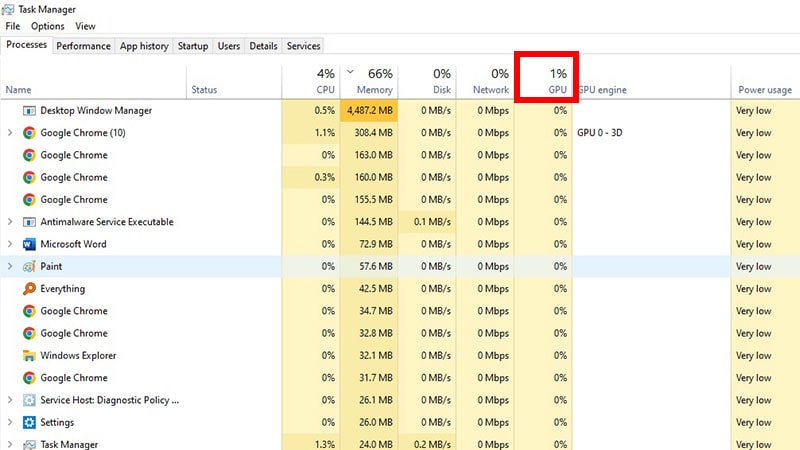Click the Google Chrome (10) icon
The height and width of the screenshot is (450, 800).
29,133
